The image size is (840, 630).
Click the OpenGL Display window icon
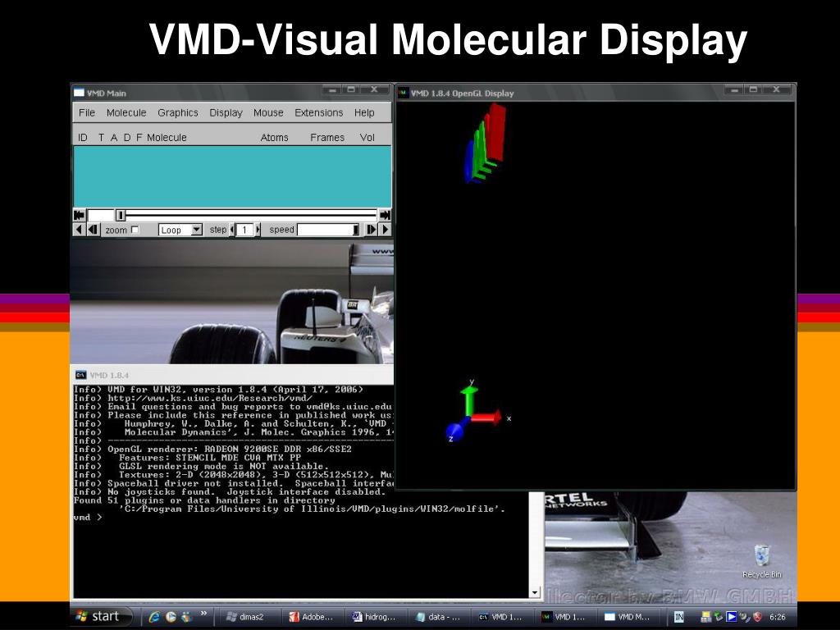pyautogui.click(x=404, y=93)
